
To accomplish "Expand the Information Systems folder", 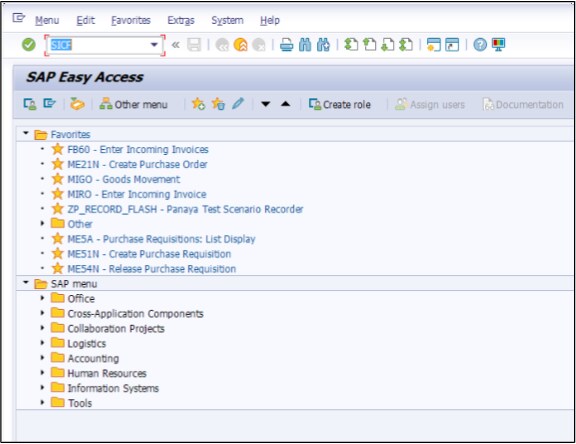I will pos(42,387).
